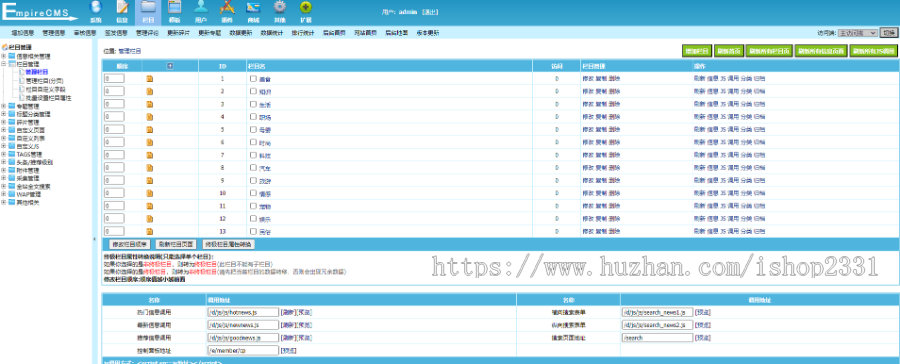
Task: Click the orange page icon for ID 12
Action: click(150, 218)
